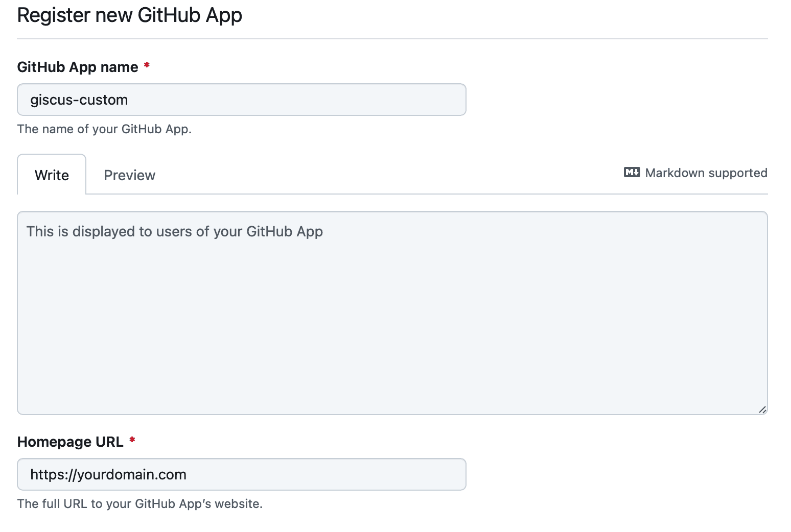This screenshot has height=532, width=791.
Task: Click the 'Register new GitHub App' heading
Action: pyautogui.click(x=129, y=15)
